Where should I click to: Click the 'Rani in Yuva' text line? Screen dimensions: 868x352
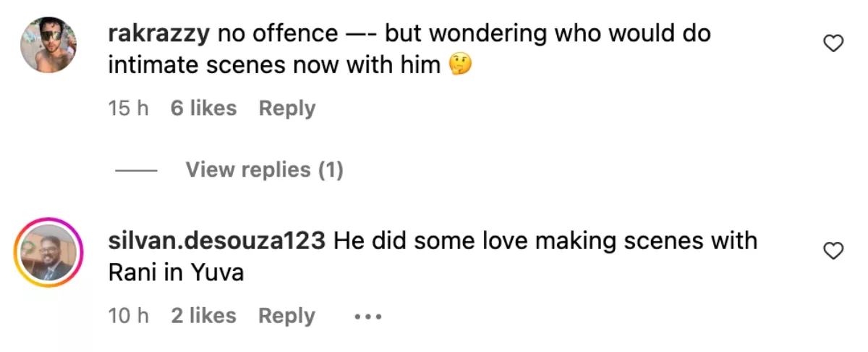tap(176, 272)
